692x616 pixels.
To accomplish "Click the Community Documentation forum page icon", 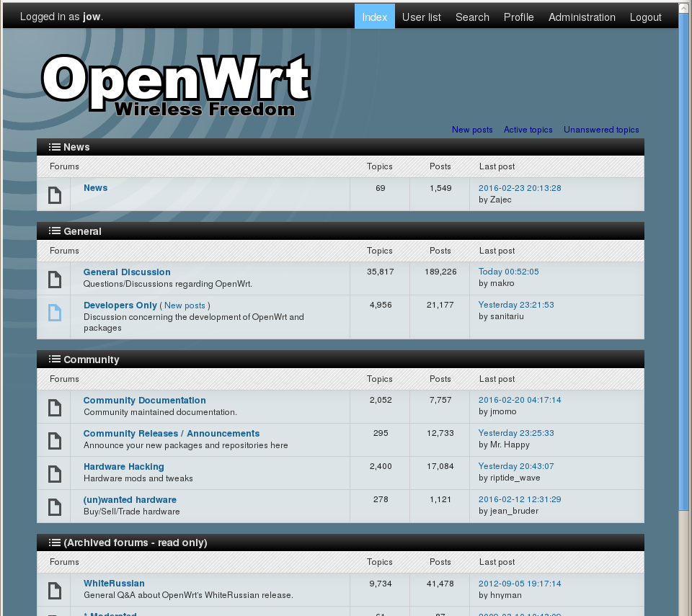I will (x=55, y=408).
